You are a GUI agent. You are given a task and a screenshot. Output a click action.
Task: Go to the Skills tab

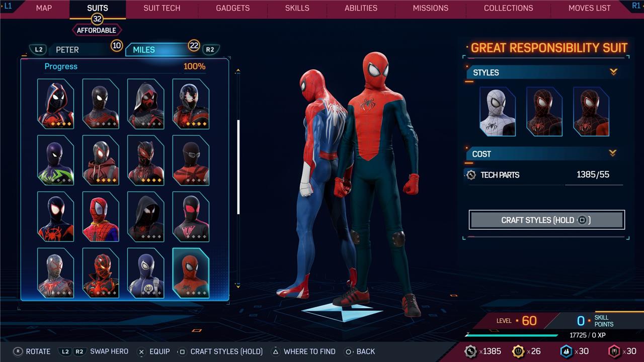tap(297, 8)
